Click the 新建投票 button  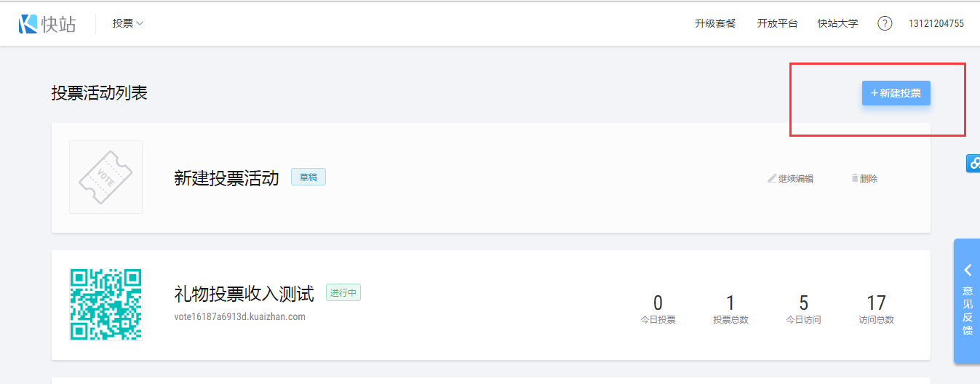pos(896,93)
